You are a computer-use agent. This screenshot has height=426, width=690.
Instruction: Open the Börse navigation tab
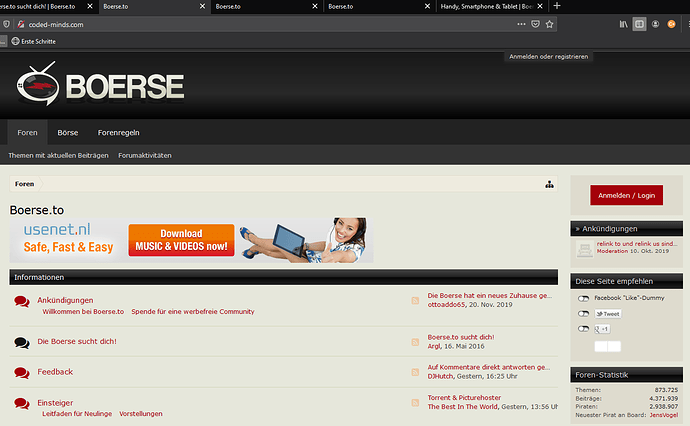pos(68,132)
